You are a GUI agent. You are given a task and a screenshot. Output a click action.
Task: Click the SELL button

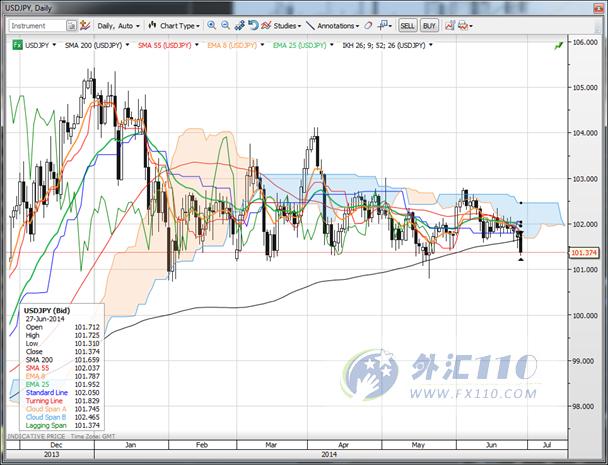click(x=407, y=26)
